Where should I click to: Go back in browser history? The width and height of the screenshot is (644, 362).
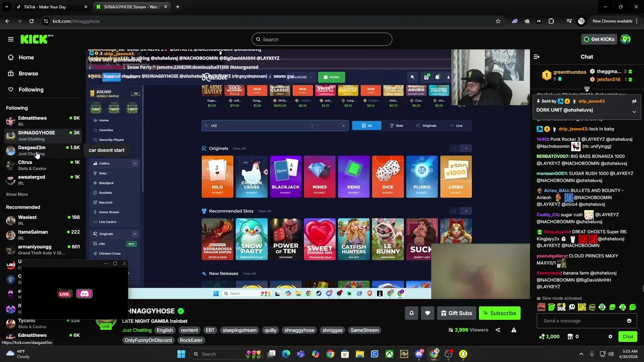click(7, 21)
